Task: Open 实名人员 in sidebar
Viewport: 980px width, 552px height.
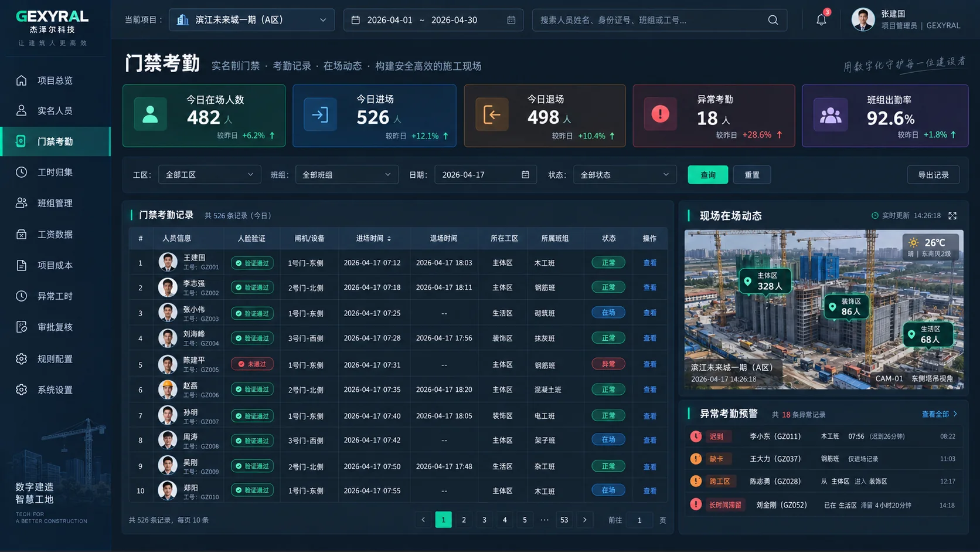Action: [55, 111]
